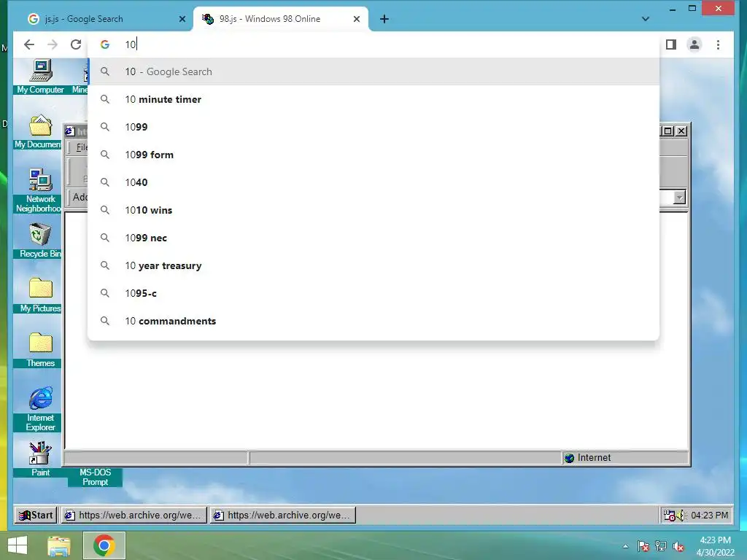
Task: Open a new Chrome tab
Action: (384, 19)
